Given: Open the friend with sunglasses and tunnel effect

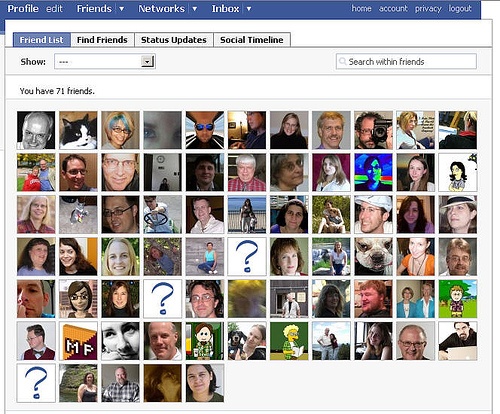Looking at the screenshot, I should [x=205, y=130].
